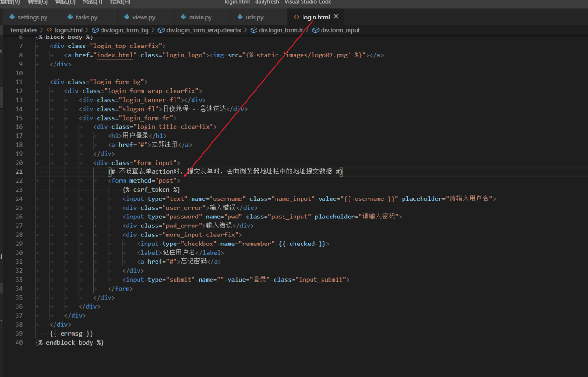Click line number 33 in the gutter
Viewport: 588px width, 377px height.
pos(19,280)
